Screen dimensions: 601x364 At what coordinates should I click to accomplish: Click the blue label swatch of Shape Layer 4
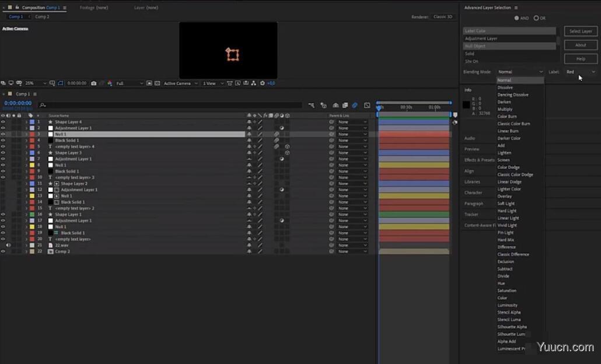point(32,122)
